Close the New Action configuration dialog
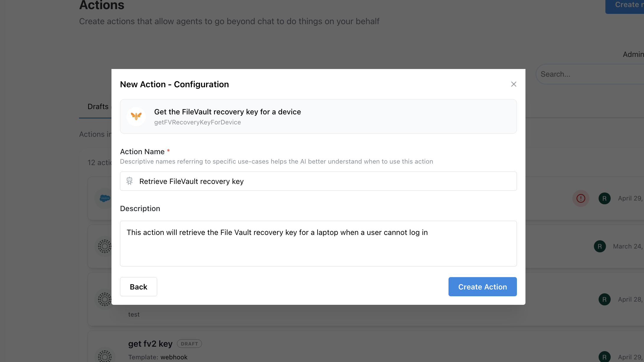This screenshot has height=362, width=644. [514, 84]
